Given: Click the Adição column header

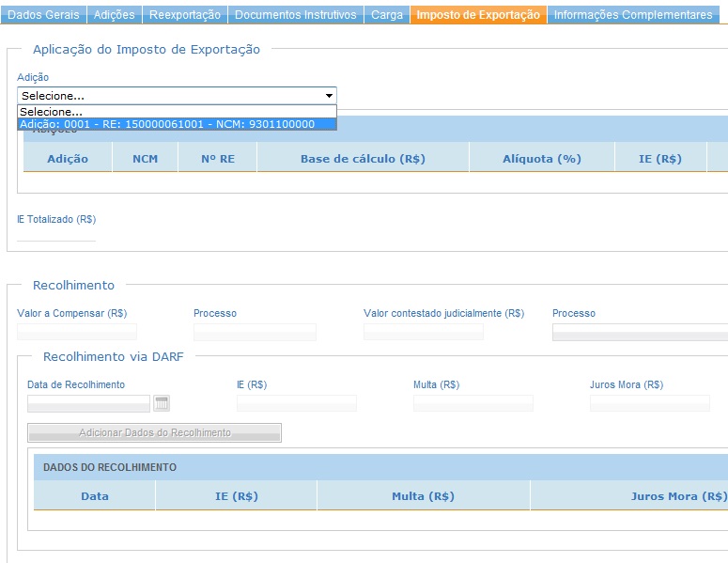Looking at the screenshot, I should (68, 159).
